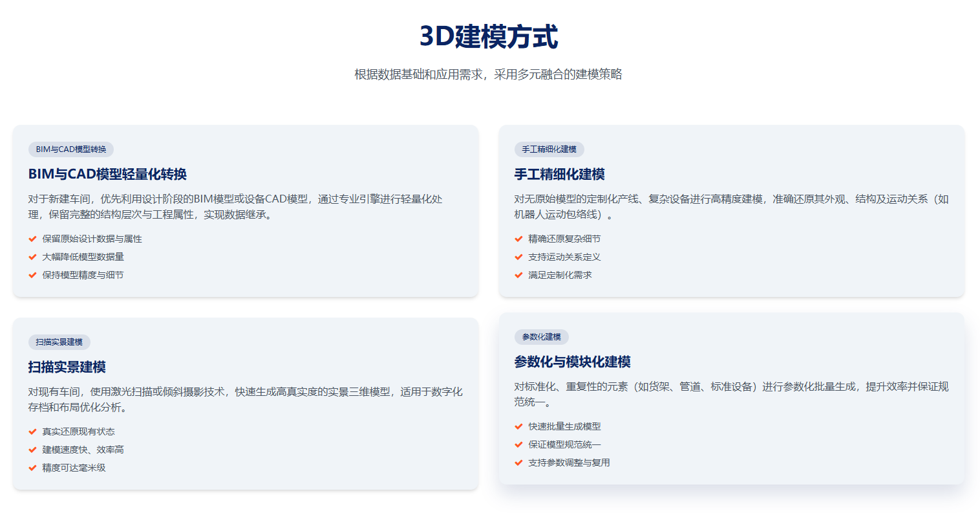
Task: Click the checkmark icon beside 满足定制化需求
Action: pyautogui.click(x=518, y=275)
